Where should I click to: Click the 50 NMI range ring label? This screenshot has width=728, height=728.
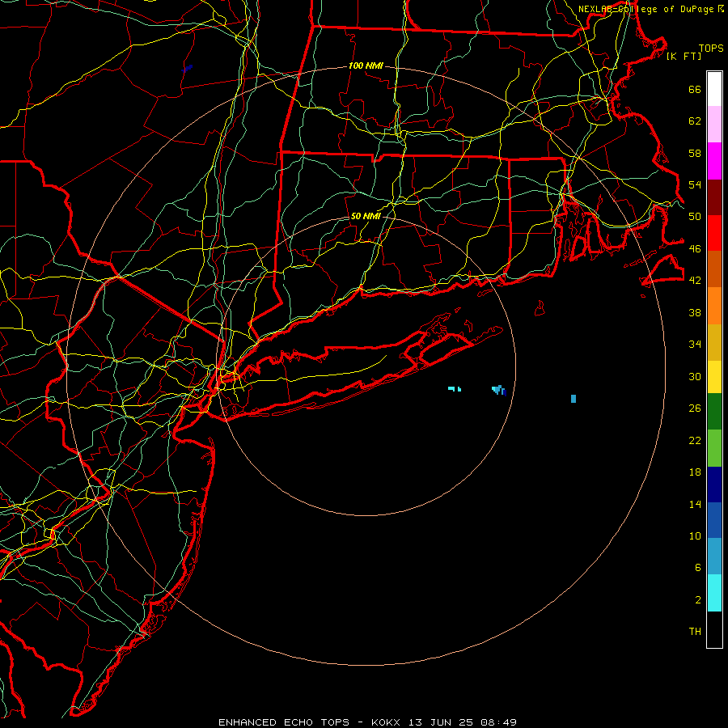[x=366, y=216]
